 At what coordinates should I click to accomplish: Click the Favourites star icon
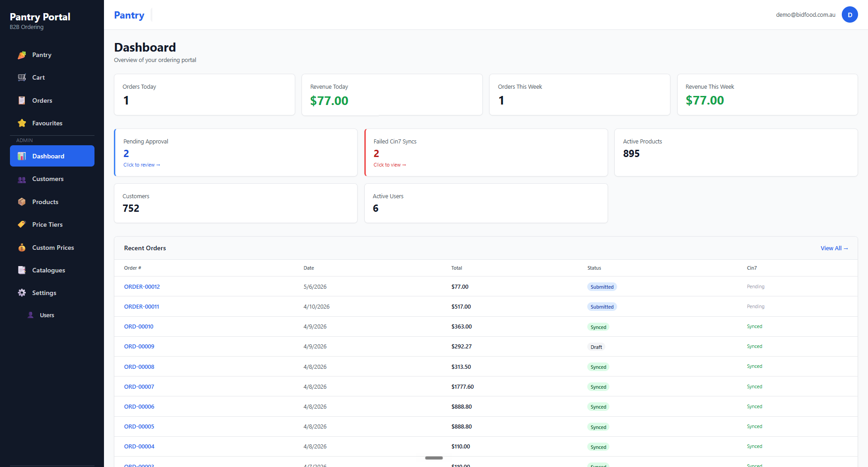(22, 123)
